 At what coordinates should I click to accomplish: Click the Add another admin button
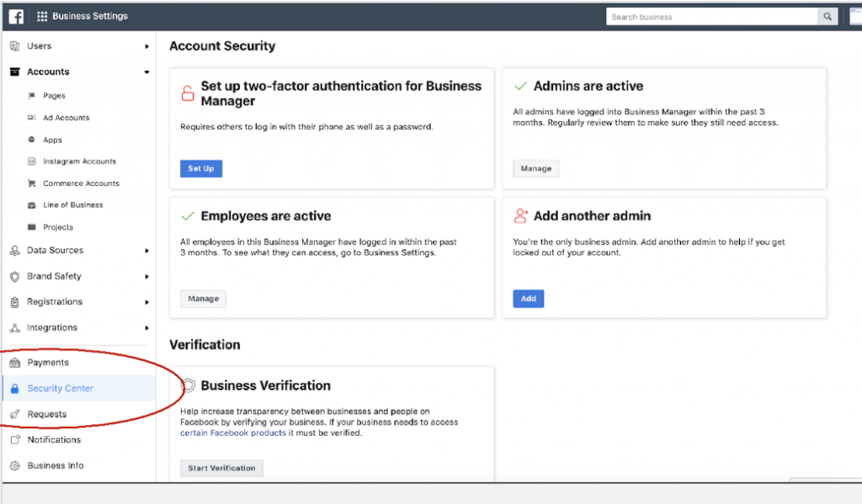529,299
